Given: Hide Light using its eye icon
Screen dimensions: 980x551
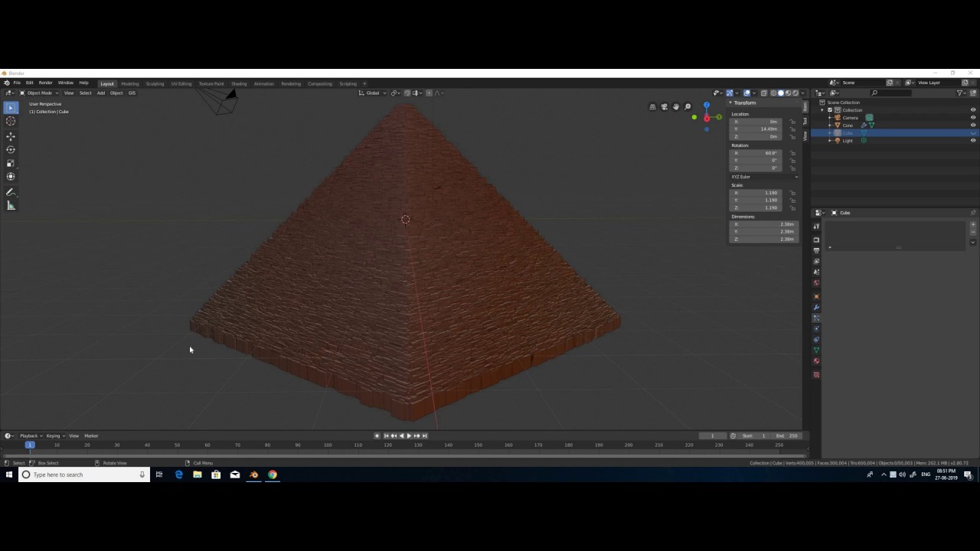Looking at the screenshot, I should [973, 141].
